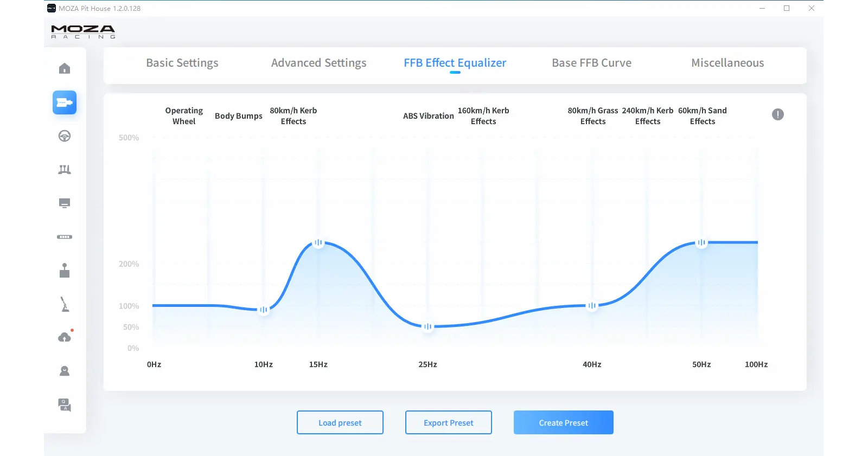Open the handbrake lever icon
The height and width of the screenshot is (456, 868).
65,304
